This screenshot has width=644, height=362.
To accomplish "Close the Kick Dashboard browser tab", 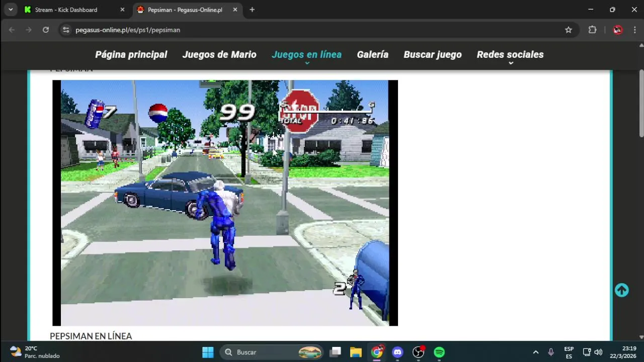I will 122,10.
